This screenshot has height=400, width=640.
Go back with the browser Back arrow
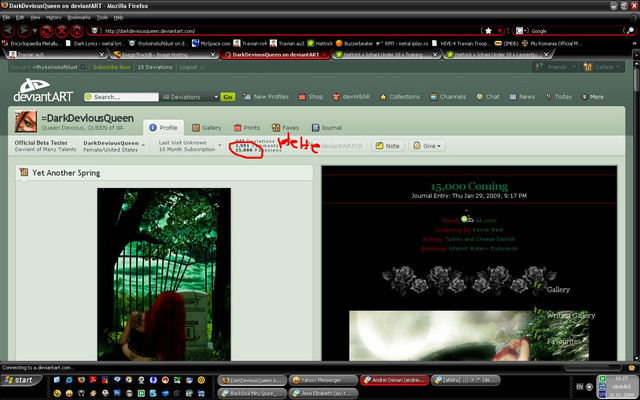(9, 31)
